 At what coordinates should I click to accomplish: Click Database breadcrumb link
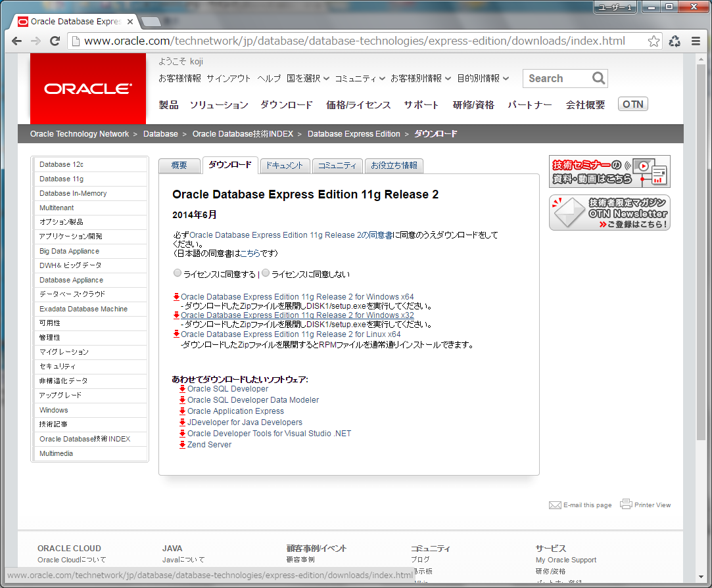tap(160, 134)
